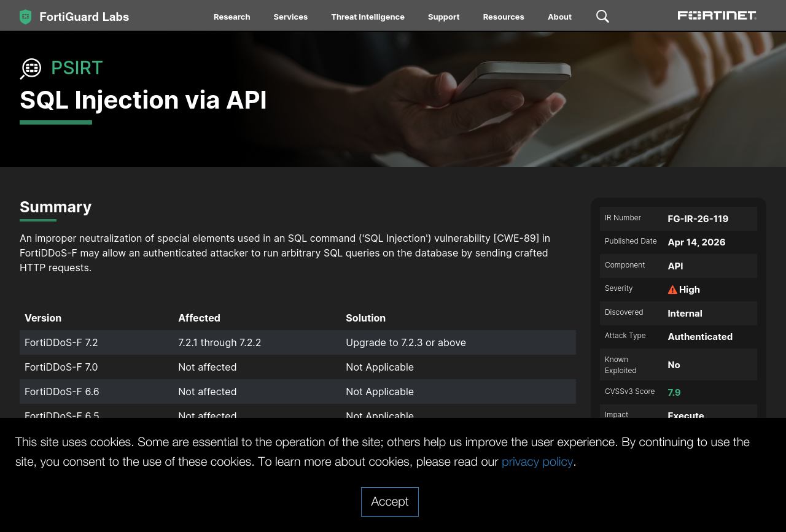
Task: Open the Services menu
Action: point(290,17)
